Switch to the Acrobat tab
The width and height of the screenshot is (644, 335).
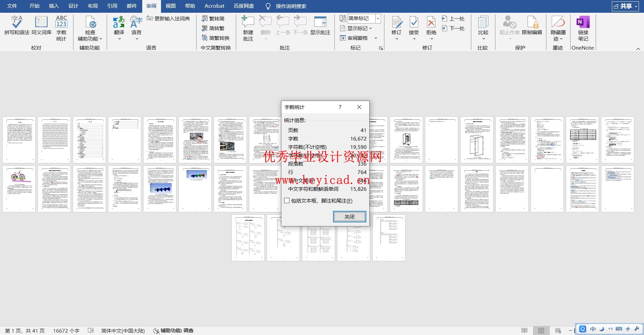click(x=214, y=6)
